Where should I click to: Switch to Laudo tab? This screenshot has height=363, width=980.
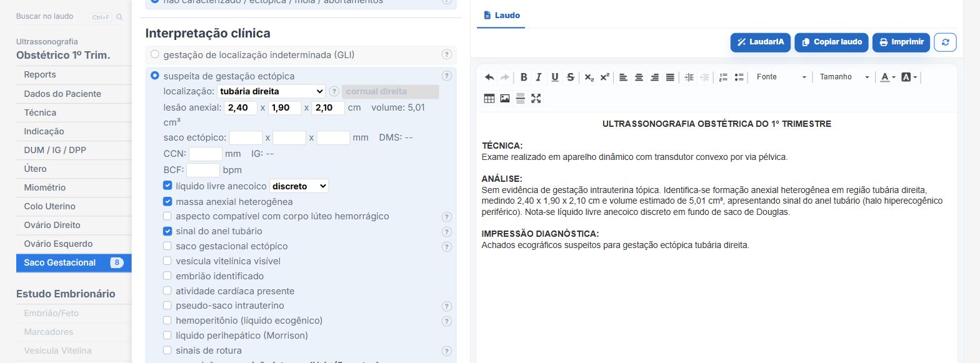click(x=501, y=15)
